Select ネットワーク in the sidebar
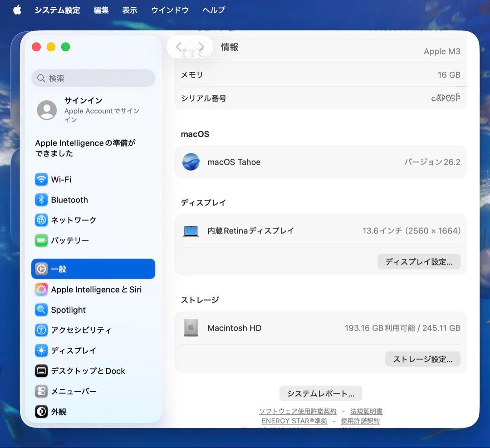 coord(73,220)
